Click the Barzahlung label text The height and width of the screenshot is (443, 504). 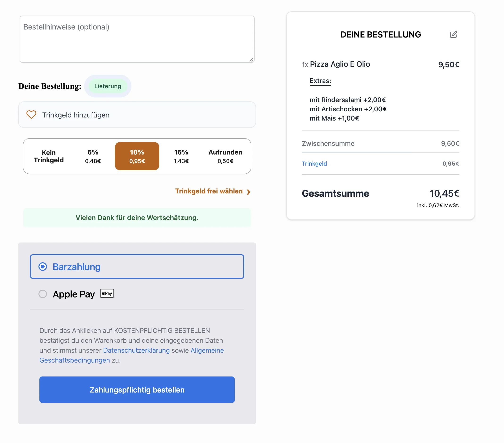pos(76,267)
